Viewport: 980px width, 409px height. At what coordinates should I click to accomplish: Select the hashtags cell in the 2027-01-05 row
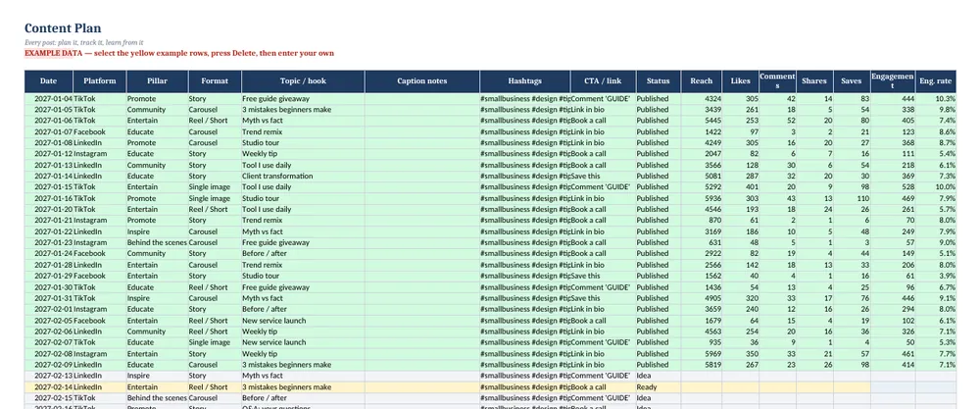tap(525, 110)
